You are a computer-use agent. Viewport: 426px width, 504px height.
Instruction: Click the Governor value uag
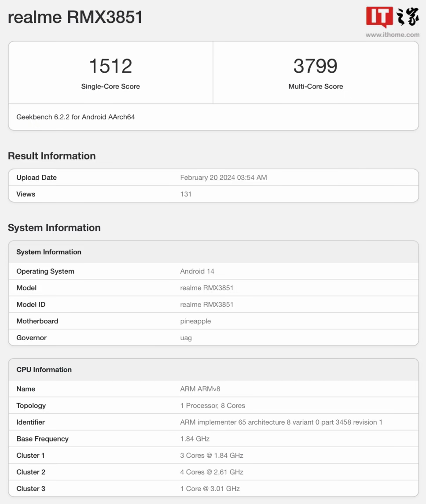point(186,338)
